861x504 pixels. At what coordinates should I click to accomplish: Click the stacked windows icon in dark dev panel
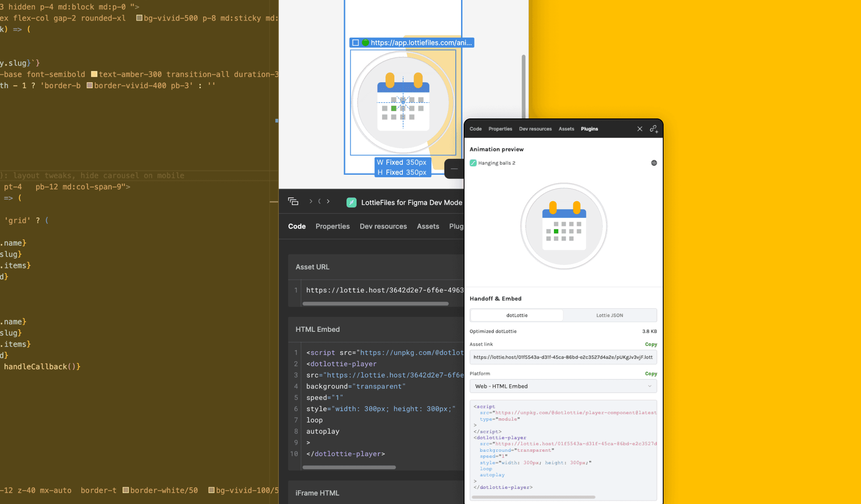tap(293, 202)
